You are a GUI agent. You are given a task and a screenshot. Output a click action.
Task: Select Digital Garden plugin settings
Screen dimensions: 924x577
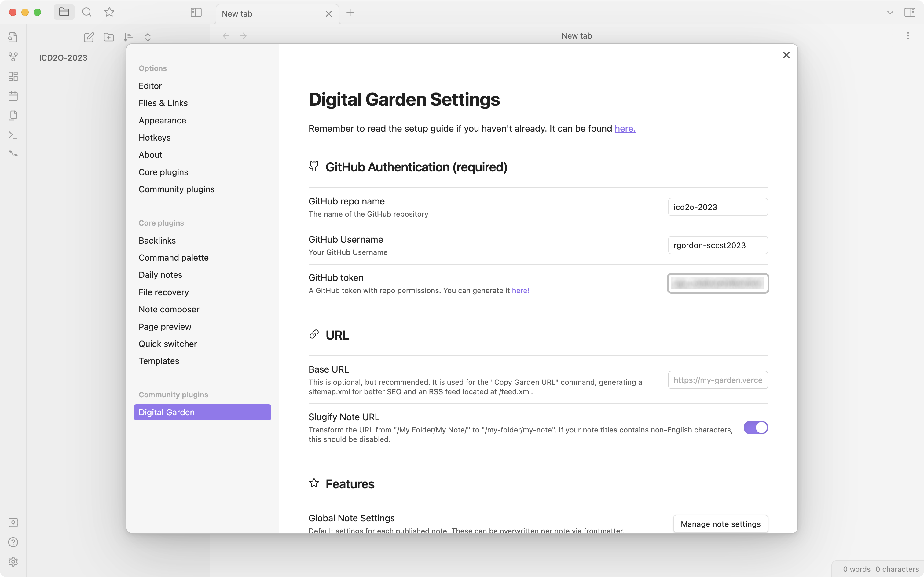pyautogui.click(x=202, y=412)
